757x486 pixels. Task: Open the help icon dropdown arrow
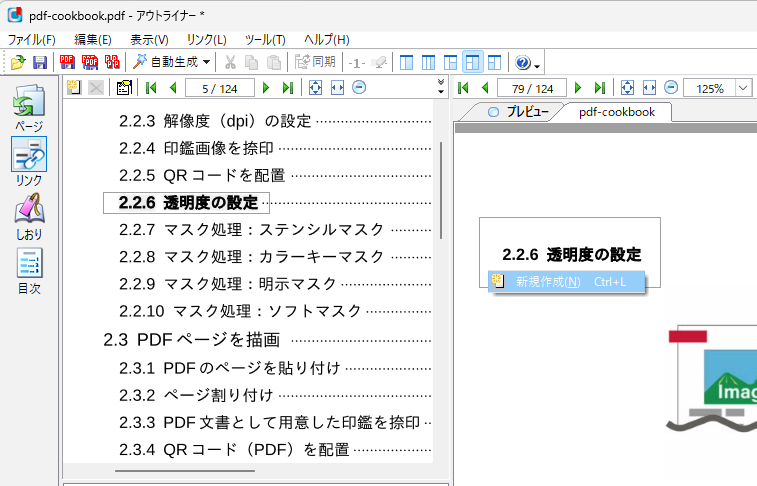(538, 65)
